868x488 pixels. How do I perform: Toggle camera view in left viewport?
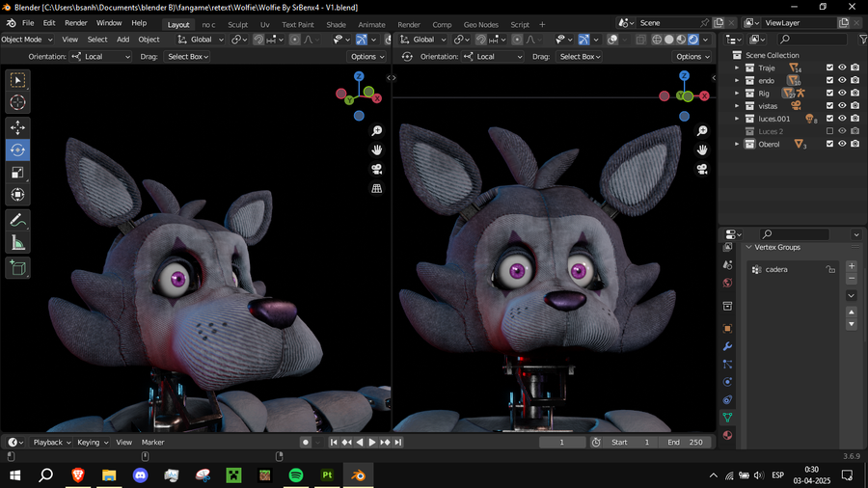click(377, 170)
